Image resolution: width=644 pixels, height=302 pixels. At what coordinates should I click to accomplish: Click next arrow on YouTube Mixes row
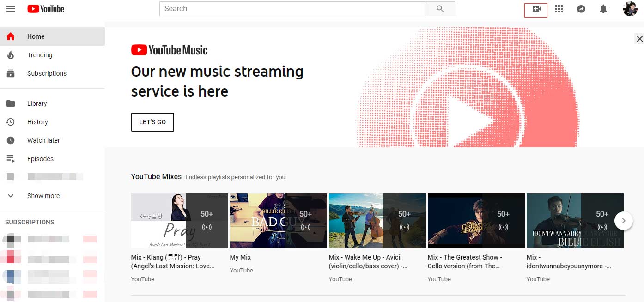624,221
